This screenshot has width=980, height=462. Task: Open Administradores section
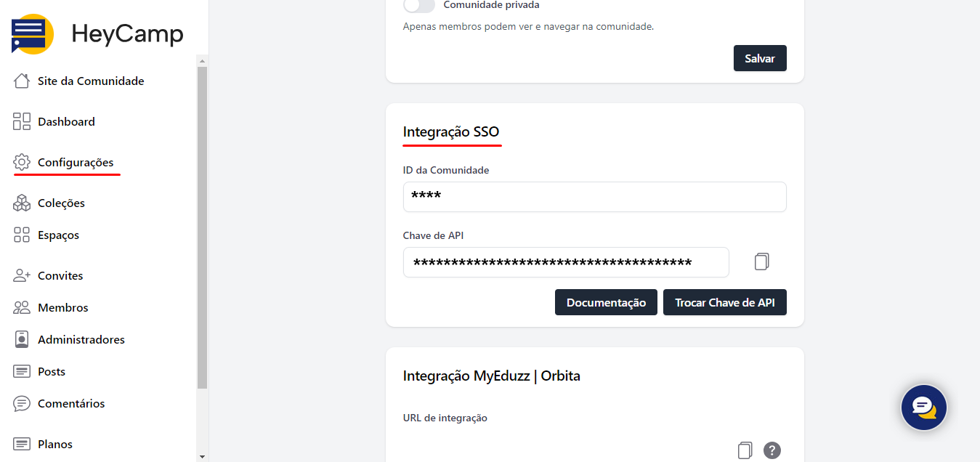coord(81,340)
